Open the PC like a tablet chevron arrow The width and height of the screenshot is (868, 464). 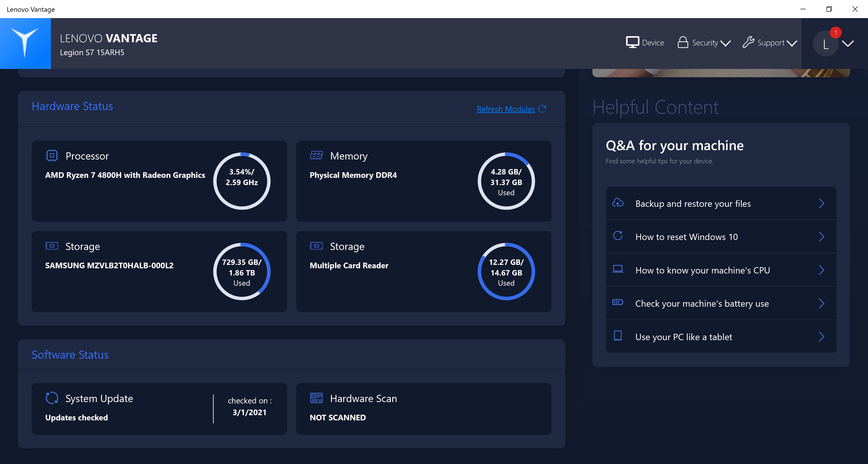click(x=821, y=337)
